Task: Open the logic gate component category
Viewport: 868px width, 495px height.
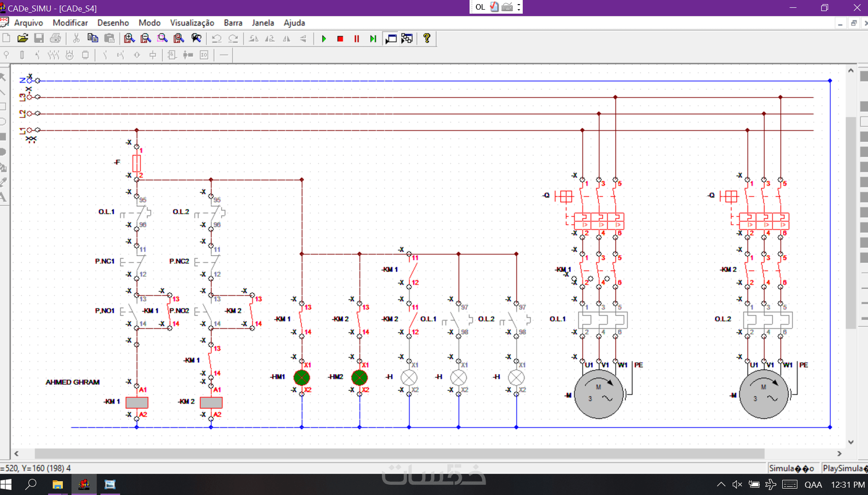Action: pyautogui.click(x=172, y=55)
